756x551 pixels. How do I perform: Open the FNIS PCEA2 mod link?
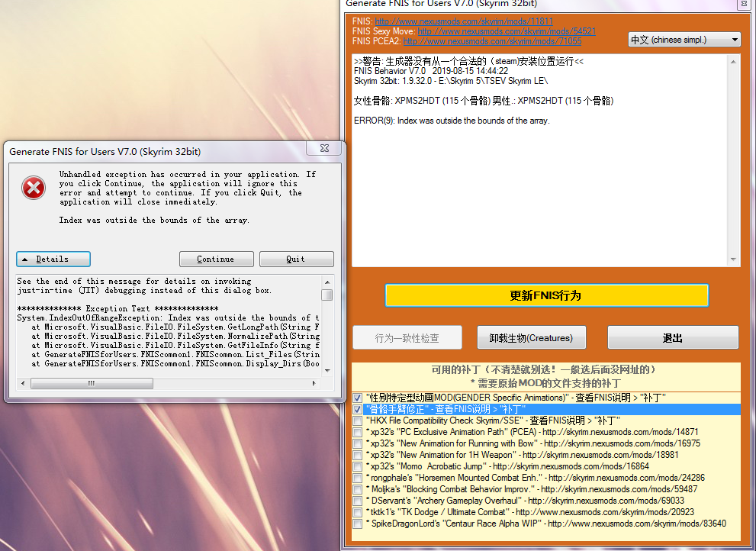click(492, 41)
